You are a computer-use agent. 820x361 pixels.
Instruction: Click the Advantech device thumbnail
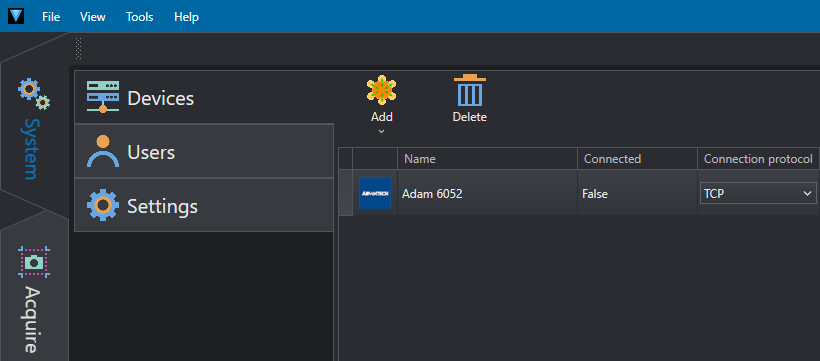coord(375,193)
